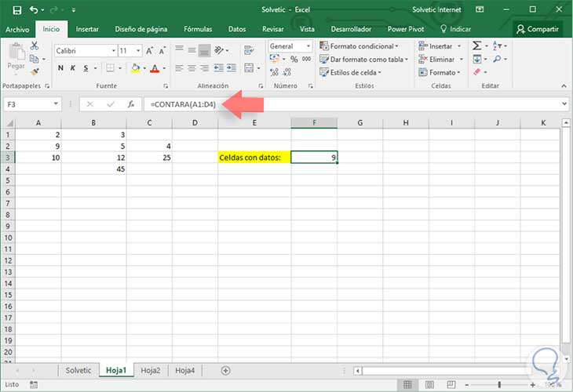Apply thousands separator 000 style
The height and width of the screenshot is (392, 573).
[x=306, y=59]
